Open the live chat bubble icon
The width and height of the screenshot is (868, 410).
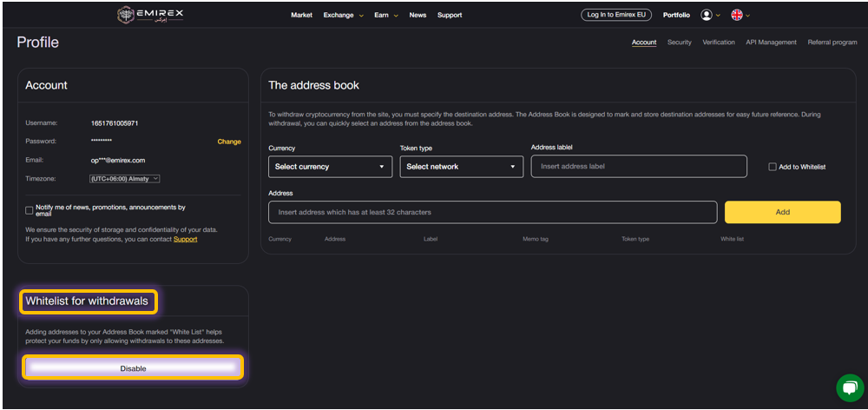coord(850,387)
